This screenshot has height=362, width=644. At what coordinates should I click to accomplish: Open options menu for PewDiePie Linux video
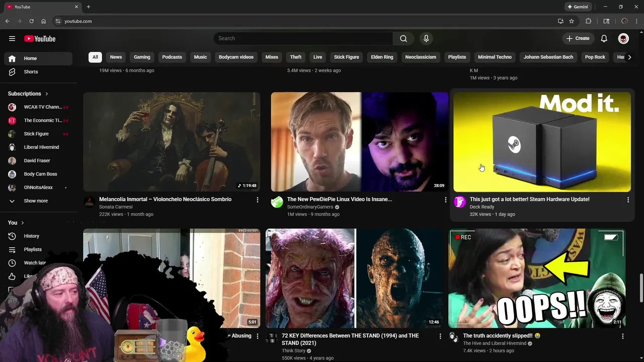pyautogui.click(x=445, y=200)
